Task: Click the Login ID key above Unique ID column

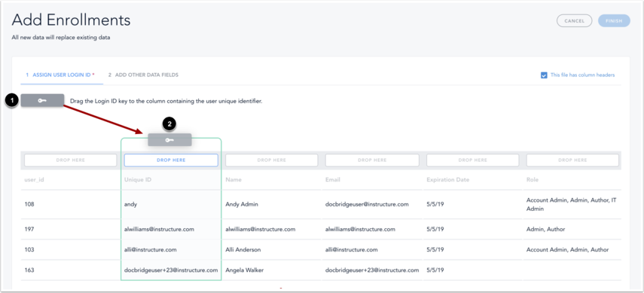Action: [x=169, y=139]
